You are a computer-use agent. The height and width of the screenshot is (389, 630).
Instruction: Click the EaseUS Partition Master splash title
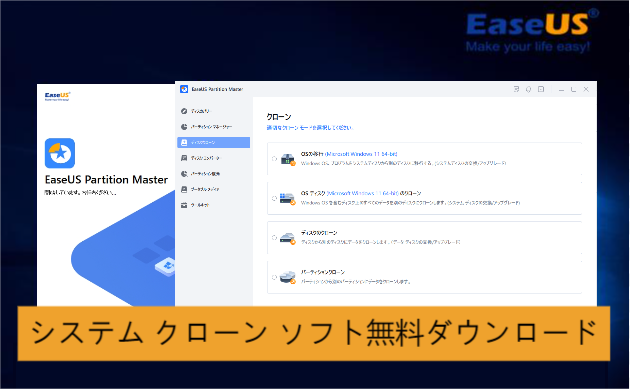(106, 180)
